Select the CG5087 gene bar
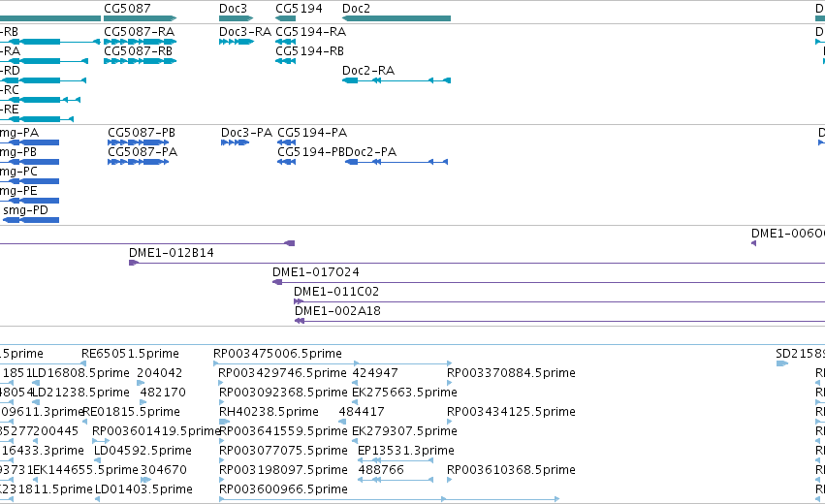 tap(140, 18)
